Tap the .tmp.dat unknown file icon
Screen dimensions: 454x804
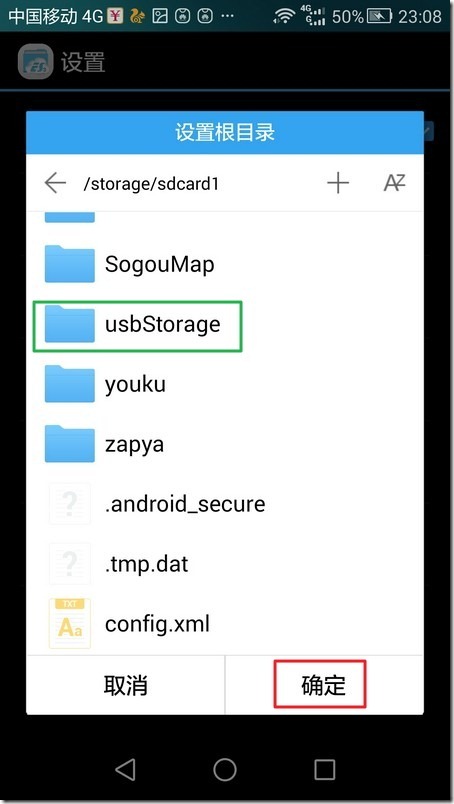70,564
